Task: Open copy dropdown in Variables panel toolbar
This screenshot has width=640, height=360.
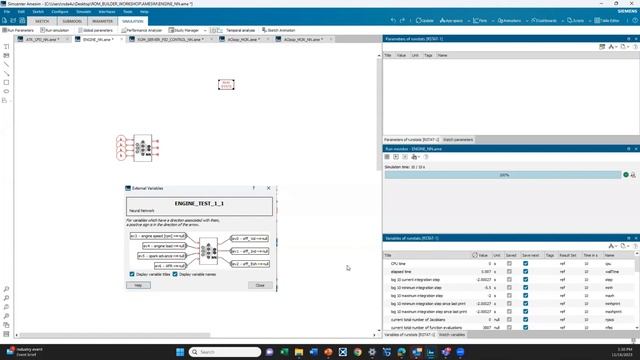Action: [624, 246]
